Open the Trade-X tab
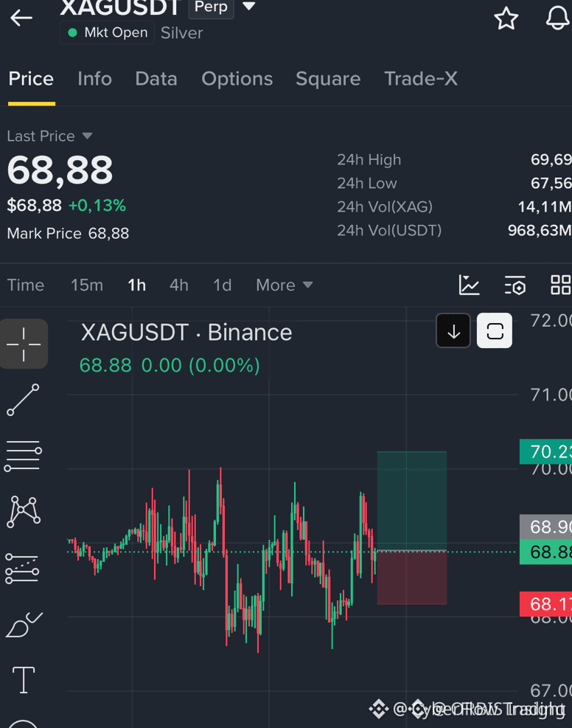 [421, 78]
